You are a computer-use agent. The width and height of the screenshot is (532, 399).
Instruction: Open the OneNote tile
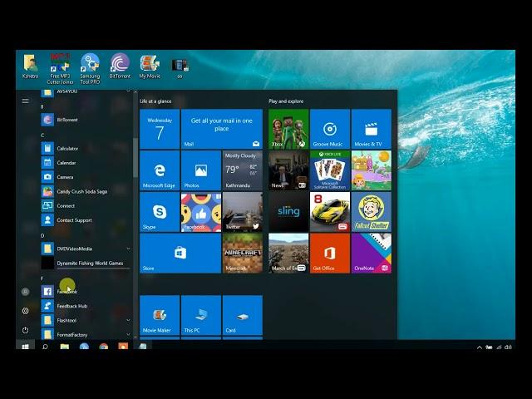pos(372,253)
